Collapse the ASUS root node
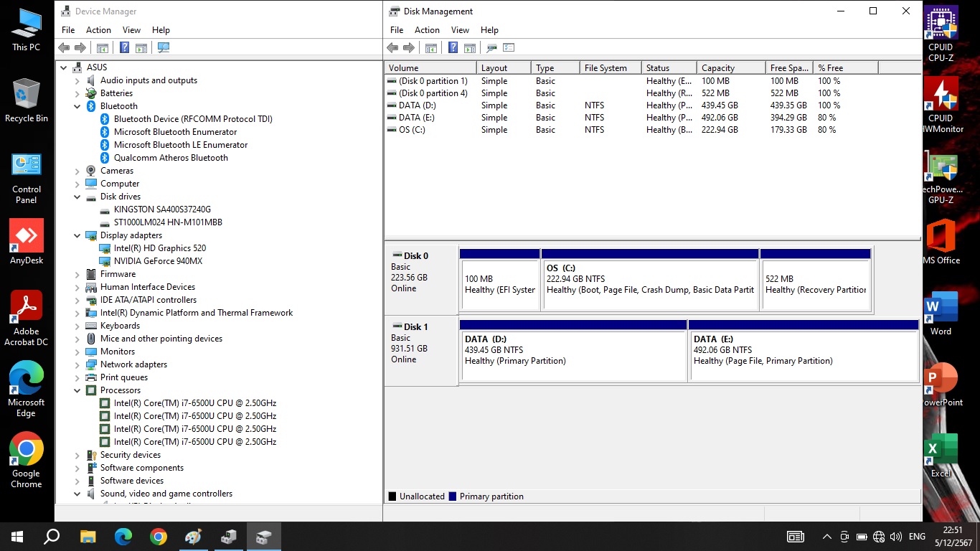The height and width of the screenshot is (551, 980). [x=64, y=67]
